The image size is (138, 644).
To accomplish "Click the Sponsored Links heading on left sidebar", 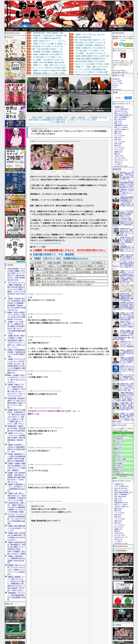I will click(x=13, y=33).
